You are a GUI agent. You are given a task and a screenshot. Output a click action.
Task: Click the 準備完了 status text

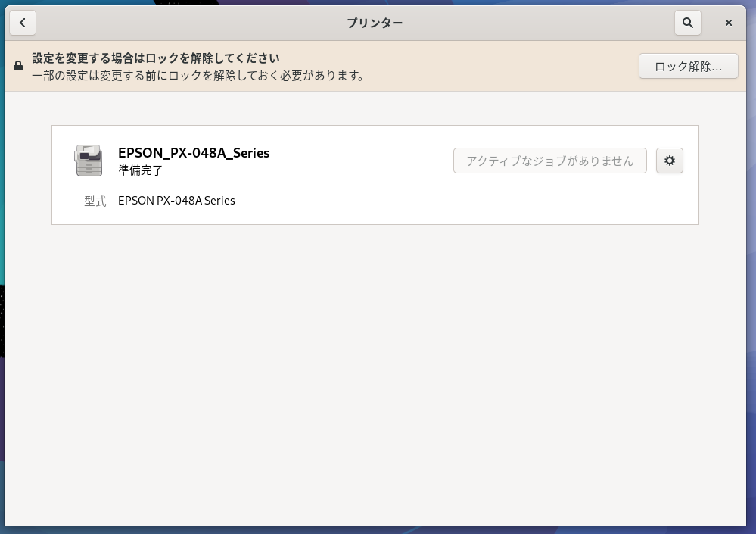(140, 170)
